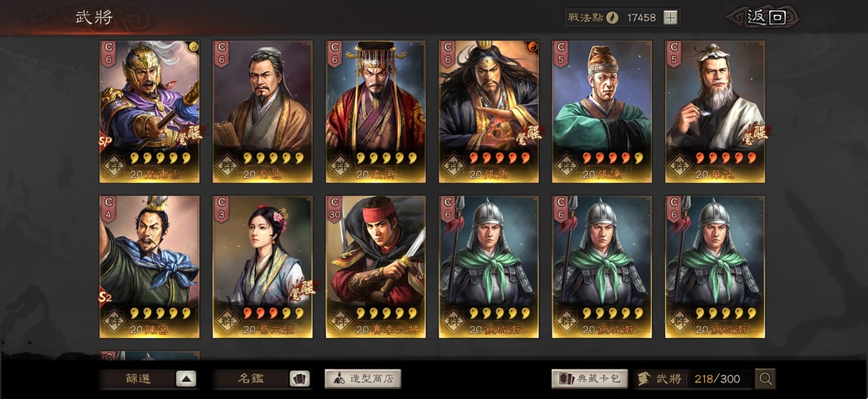The height and width of the screenshot is (399, 868).
Task: Click the 群 faction badge on 皇甫嵩
Action: 115,166
